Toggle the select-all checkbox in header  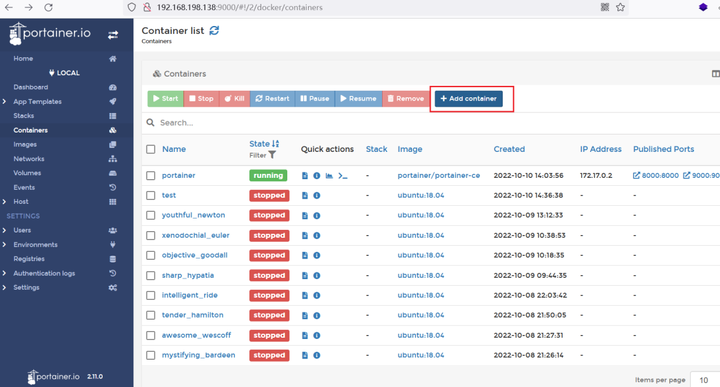click(x=151, y=149)
